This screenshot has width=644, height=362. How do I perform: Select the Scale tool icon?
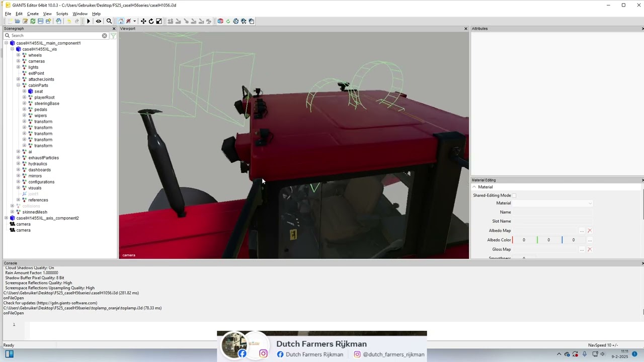coord(159,21)
